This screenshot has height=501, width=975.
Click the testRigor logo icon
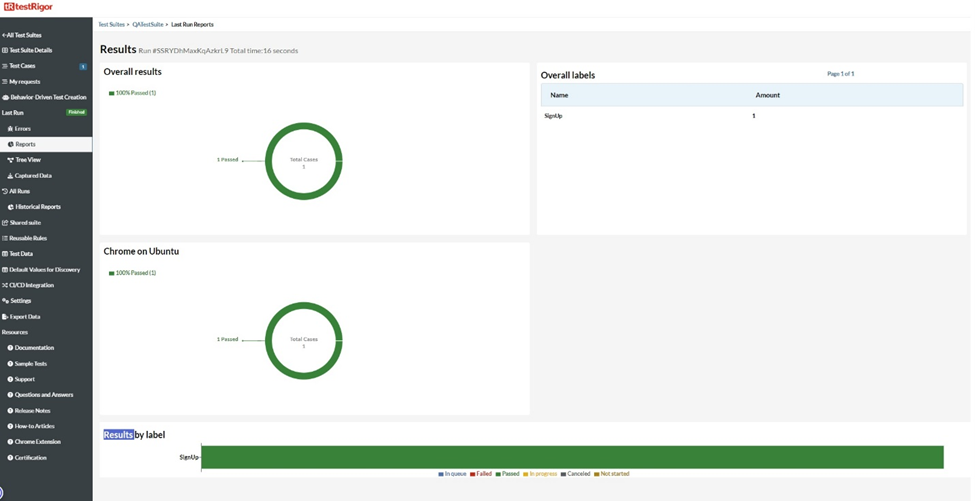pos(8,7)
